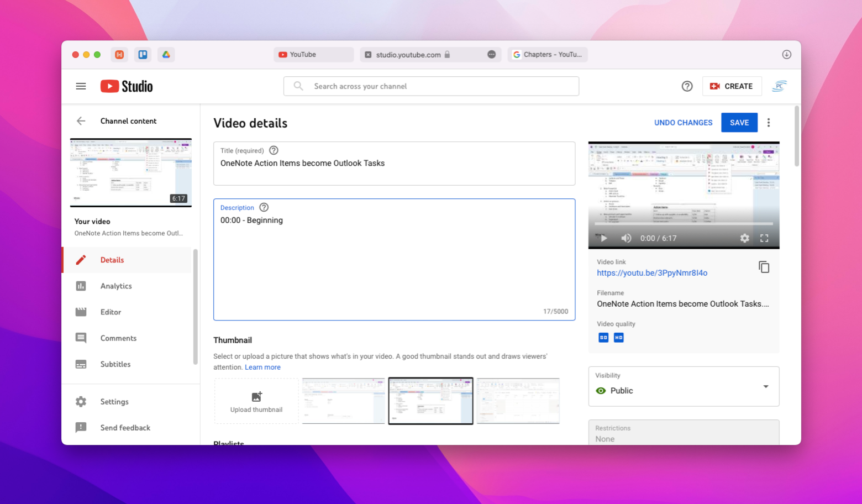This screenshot has width=862, height=504.
Task: Open the orange pinned tab icon
Action: tap(119, 54)
